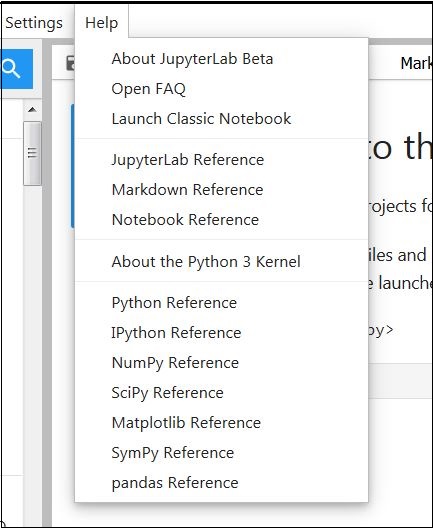Close the open Help menu
The image size is (433, 528).
coord(101,23)
